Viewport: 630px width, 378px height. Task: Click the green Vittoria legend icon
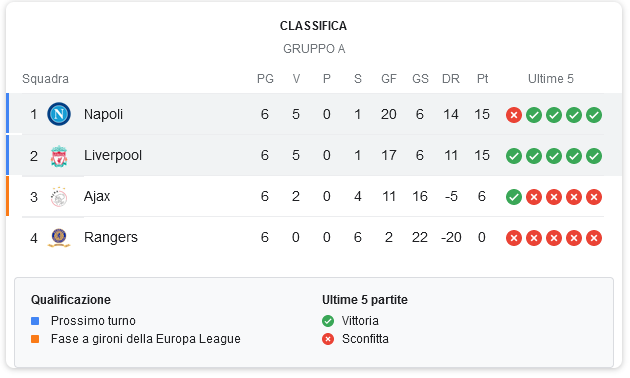328,321
